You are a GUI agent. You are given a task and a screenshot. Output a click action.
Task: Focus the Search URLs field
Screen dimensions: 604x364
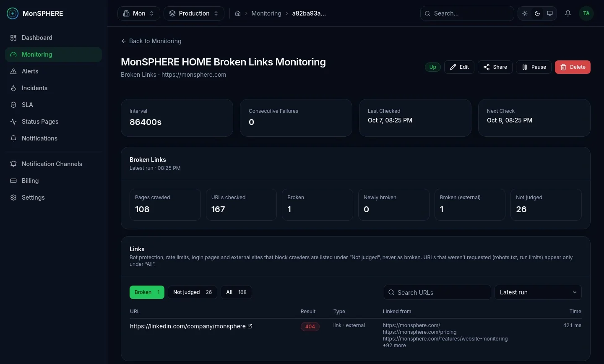coord(437,292)
